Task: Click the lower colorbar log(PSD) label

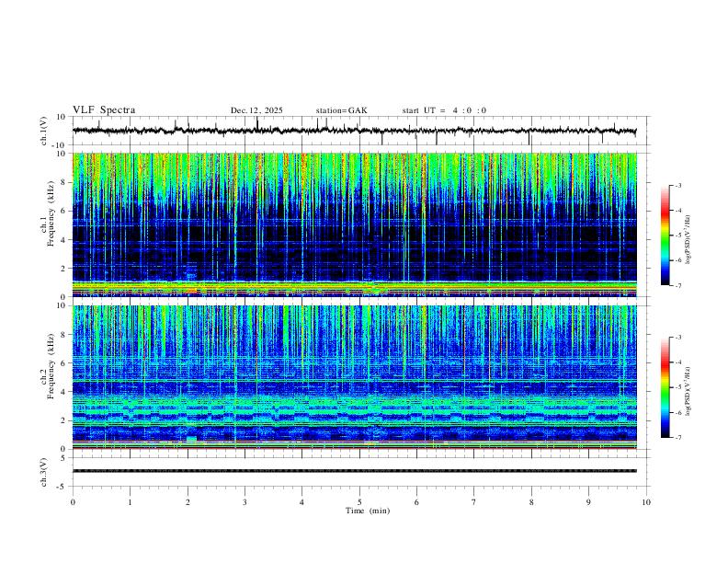Action: 688,391
